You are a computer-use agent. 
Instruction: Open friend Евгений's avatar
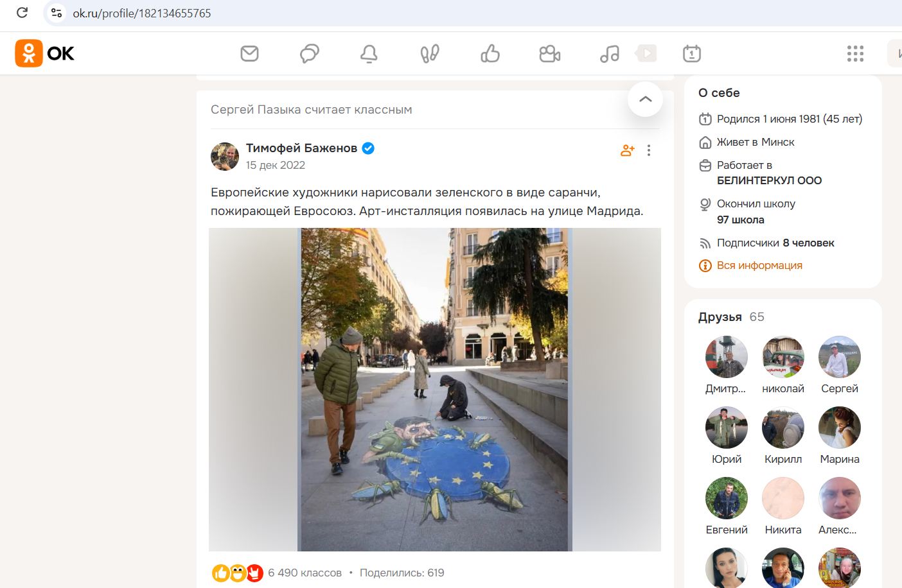click(x=727, y=498)
